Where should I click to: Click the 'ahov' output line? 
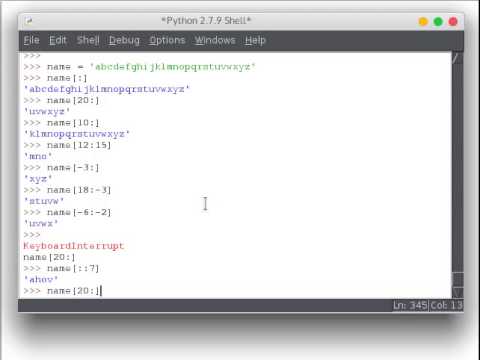click(x=41, y=280)
